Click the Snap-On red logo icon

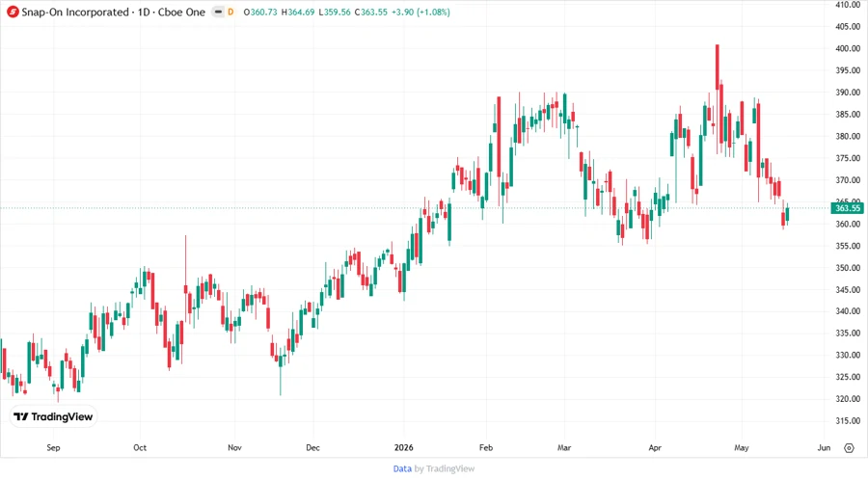(13, 12)
